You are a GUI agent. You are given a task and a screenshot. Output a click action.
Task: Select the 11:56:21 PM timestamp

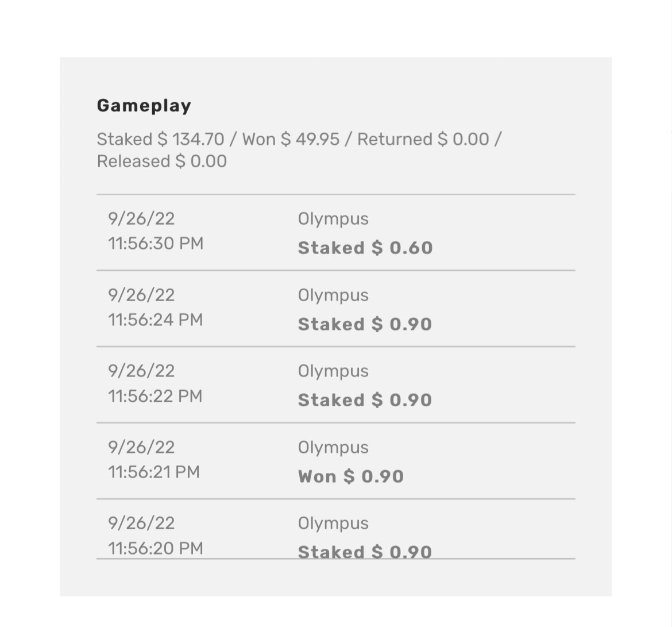(154, 472)
